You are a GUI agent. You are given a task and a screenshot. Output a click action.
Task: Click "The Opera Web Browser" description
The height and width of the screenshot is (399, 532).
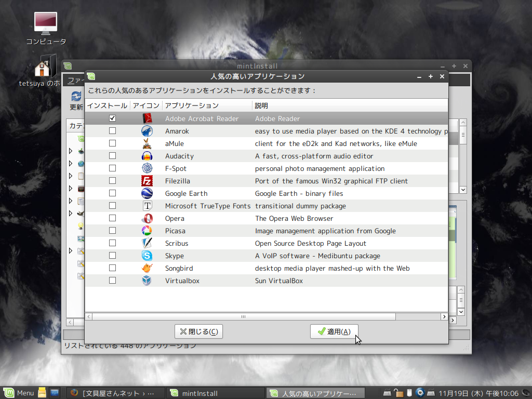click(294, 219)
